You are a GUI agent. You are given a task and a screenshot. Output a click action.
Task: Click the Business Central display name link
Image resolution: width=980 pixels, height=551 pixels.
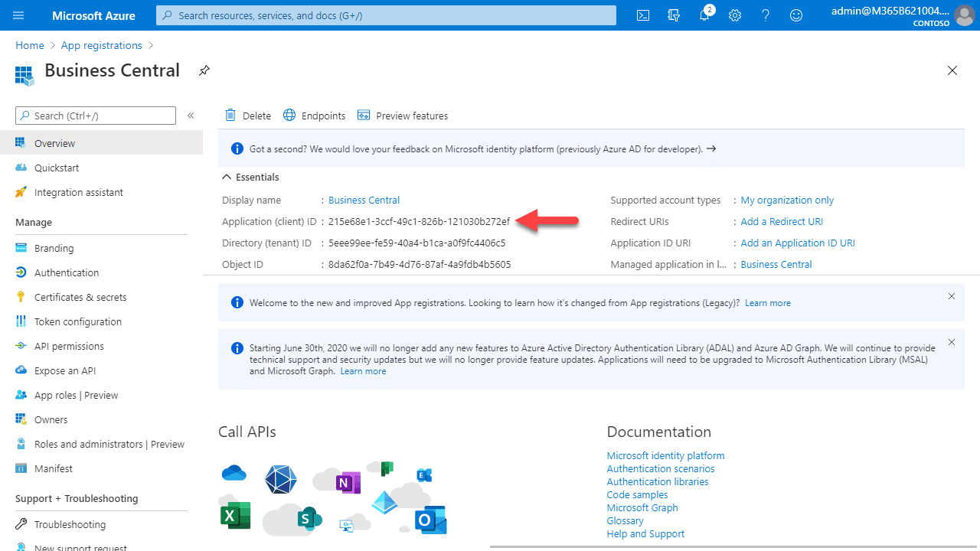(x=364, y=200)
